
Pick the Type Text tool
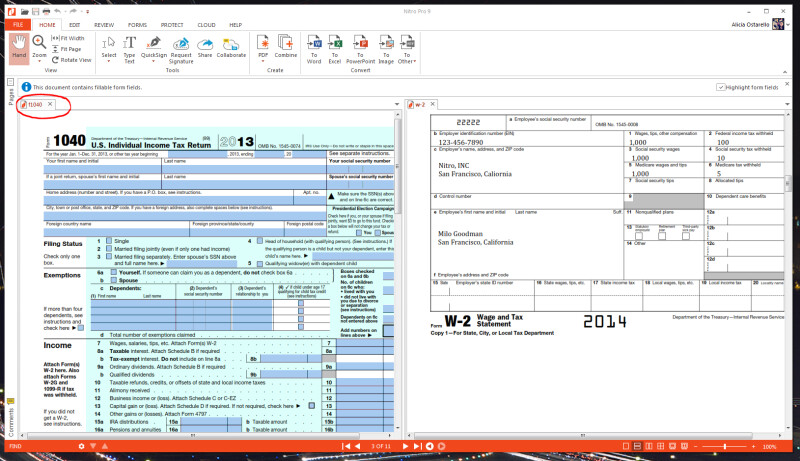pyautogui.click(x=130, y=49)
